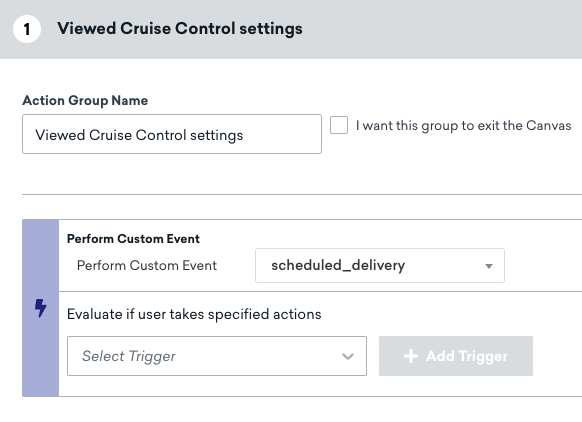Click the 'Action Group Name' label
Viewport: 582px width, 422px height.
click(85, 101)
